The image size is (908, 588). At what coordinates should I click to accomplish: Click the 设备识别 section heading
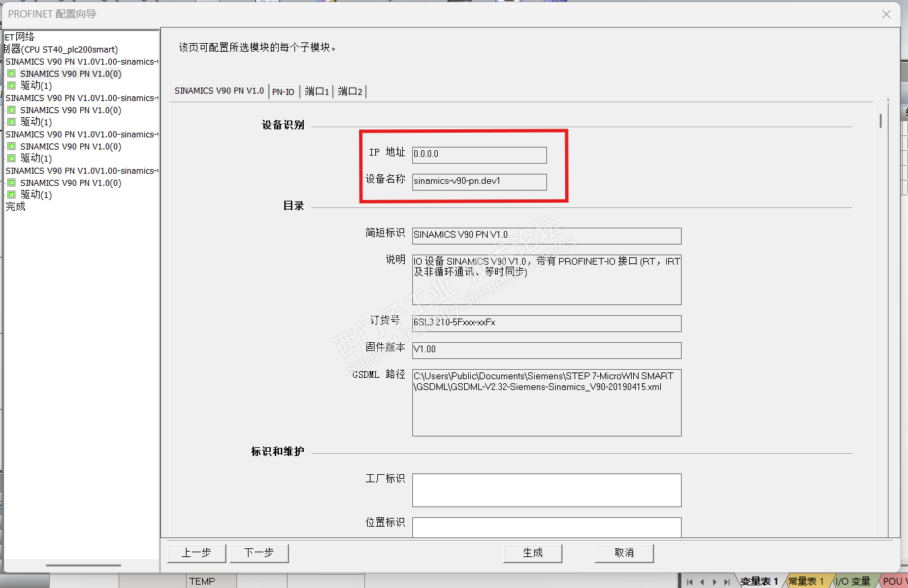coord(283,125)
